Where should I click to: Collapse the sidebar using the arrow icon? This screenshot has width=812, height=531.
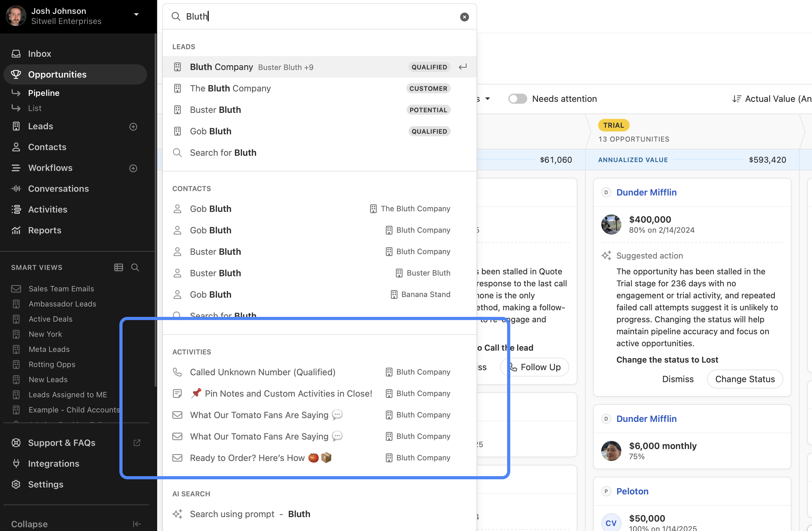[x=136, y=524]
